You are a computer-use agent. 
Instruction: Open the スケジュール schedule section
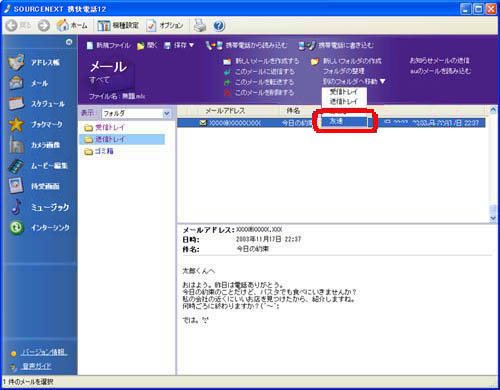37,104
